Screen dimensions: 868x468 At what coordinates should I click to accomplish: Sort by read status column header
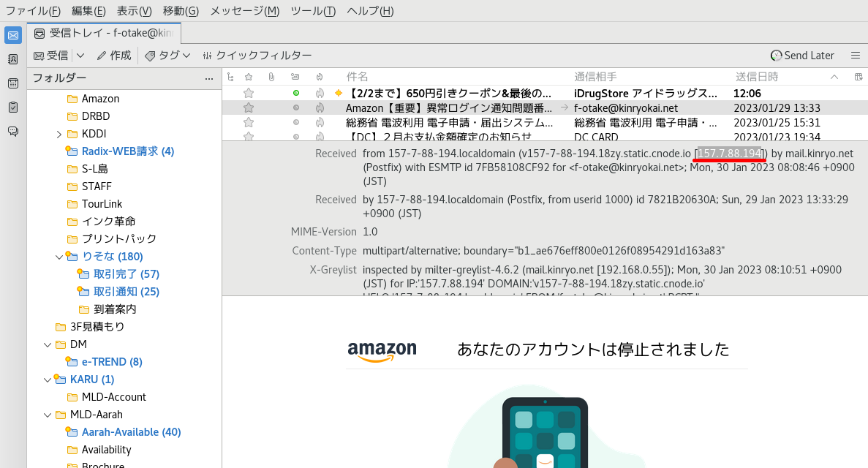295,77
